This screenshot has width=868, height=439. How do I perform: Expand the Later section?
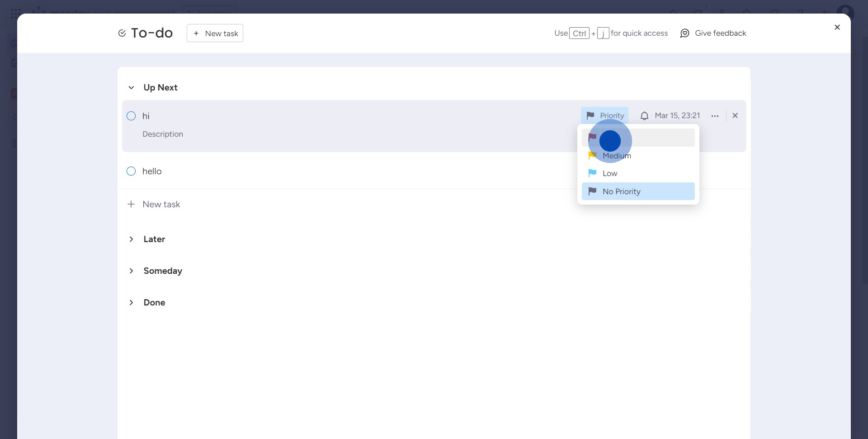[x=131, y=239]
